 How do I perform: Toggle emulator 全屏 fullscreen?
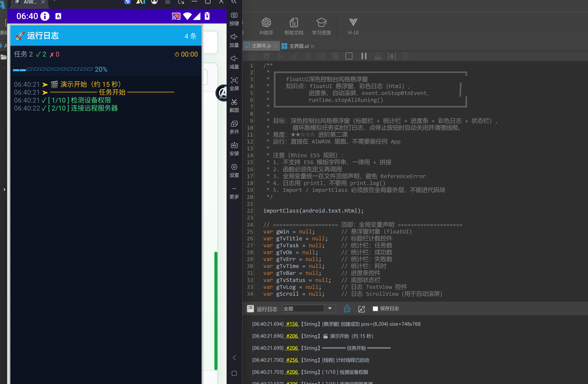click(x=234, y=84)
